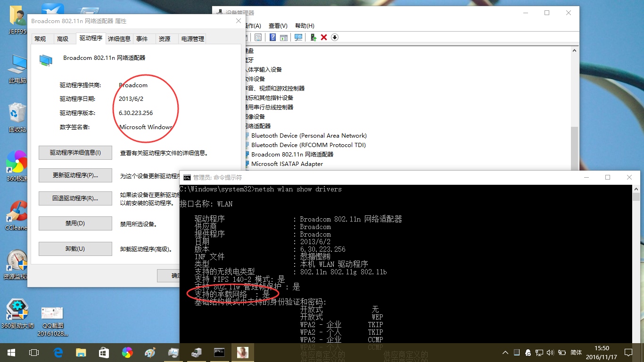Select the 驱动程序 tab
This screenshot has width=644, height=362.
[x=91, y=38]
